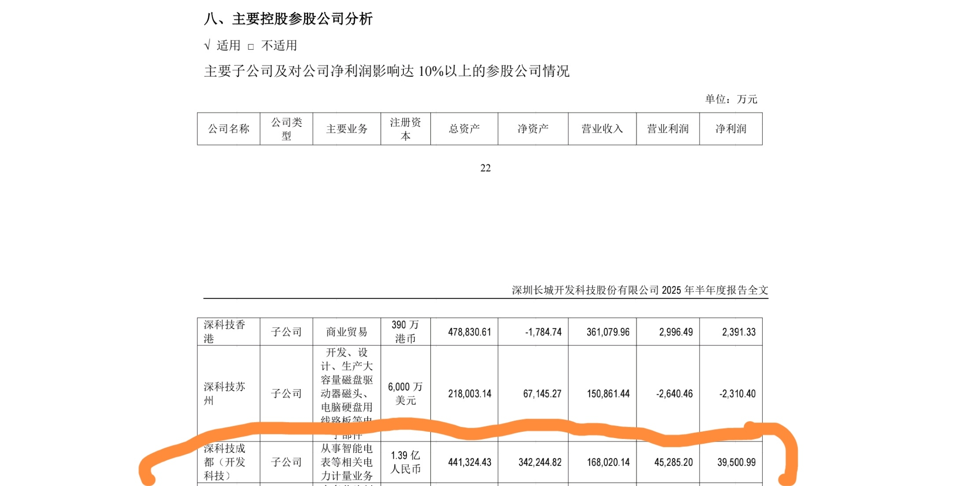Screen dimensions: 980x486
Task: Click the 子公司 cell in 深科技苏州 row
Action: point(287,393)
